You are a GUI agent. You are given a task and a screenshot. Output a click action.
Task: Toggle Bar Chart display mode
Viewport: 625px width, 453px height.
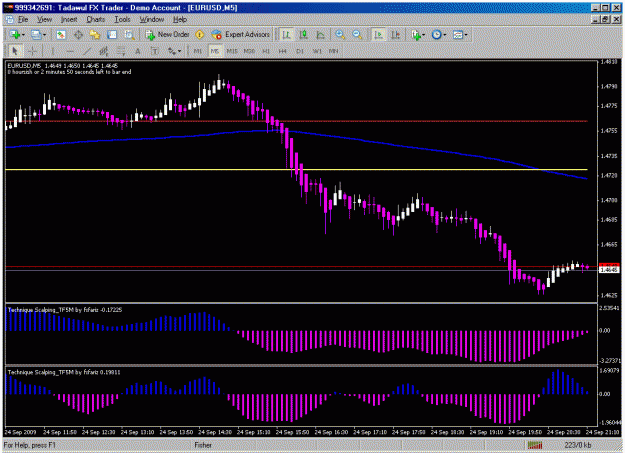[286, 35]
